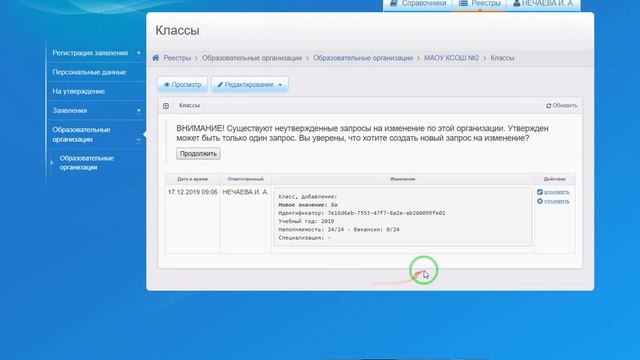This screenshot has height=360, width=640.
Task: Click the Учебный год: 2019 line
Action: [306, 221]
